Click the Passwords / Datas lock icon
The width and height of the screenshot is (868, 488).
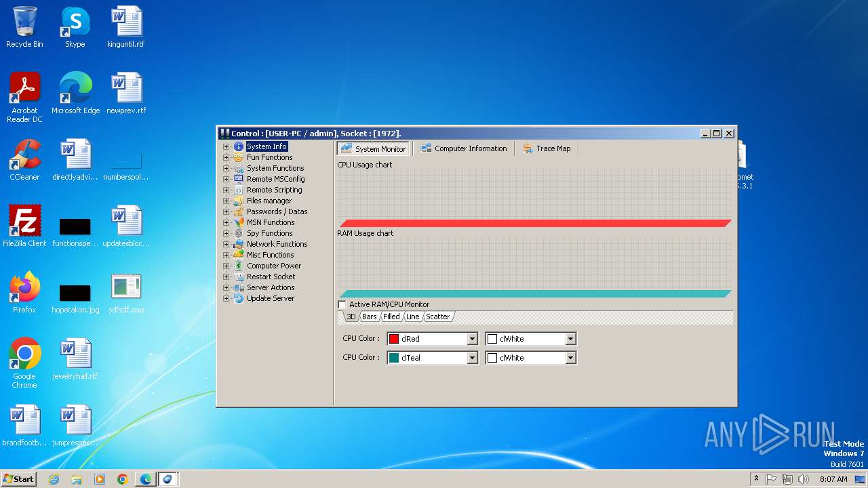click(239, 211)
